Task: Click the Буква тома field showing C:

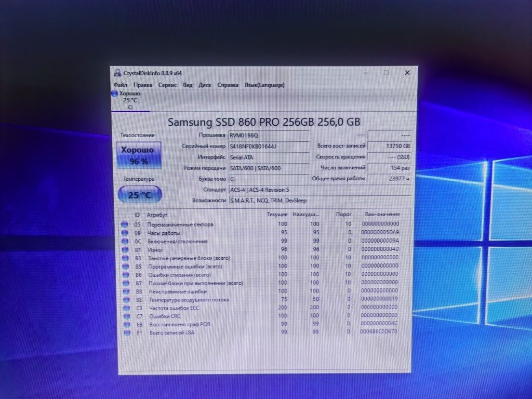Action: pyautogui.click(x=269, y=179)
